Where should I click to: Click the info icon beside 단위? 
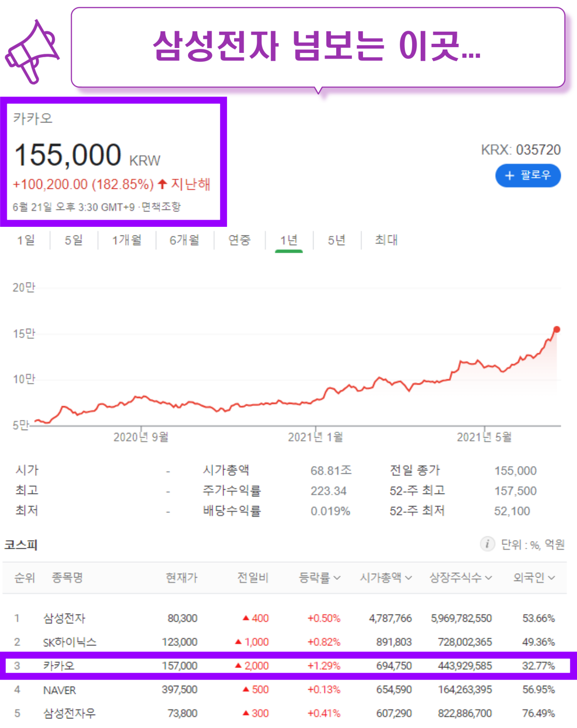(487, 544)
